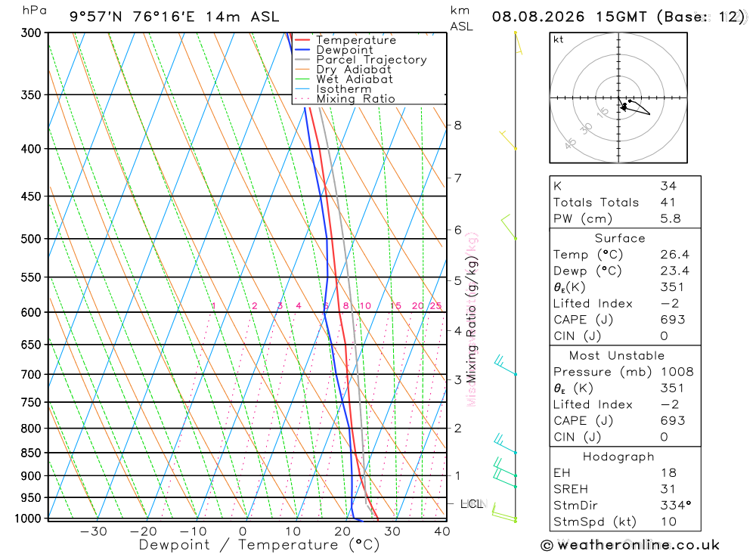Image resolution: width=756 pixels, height=554 pixels.
Task: Click the yellow wind barb at 400 hPa
Action: 508,140
